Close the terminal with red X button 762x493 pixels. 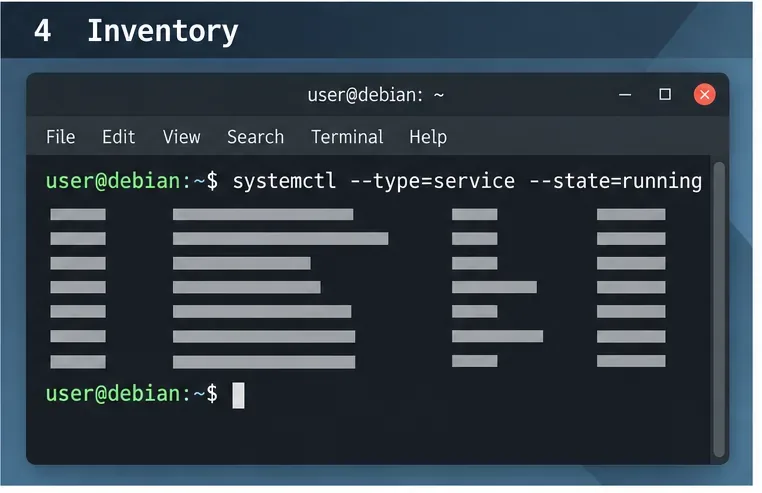704,94
